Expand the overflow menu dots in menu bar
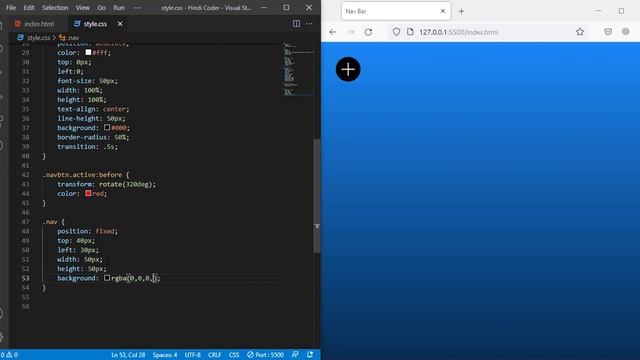The height and width of the screenshot is (360, 640). coord(137,7)
